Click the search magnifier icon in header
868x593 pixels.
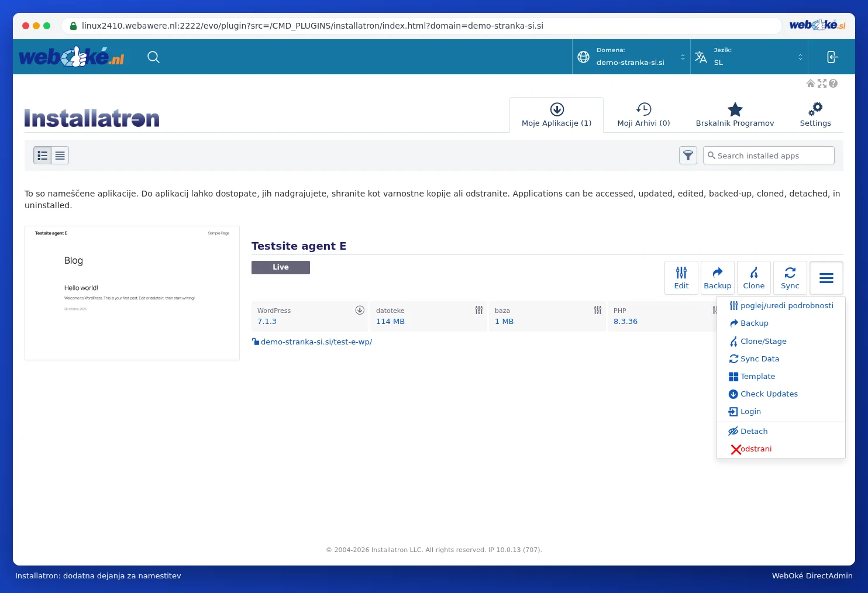pyautogui.click(x=153, y=57)
